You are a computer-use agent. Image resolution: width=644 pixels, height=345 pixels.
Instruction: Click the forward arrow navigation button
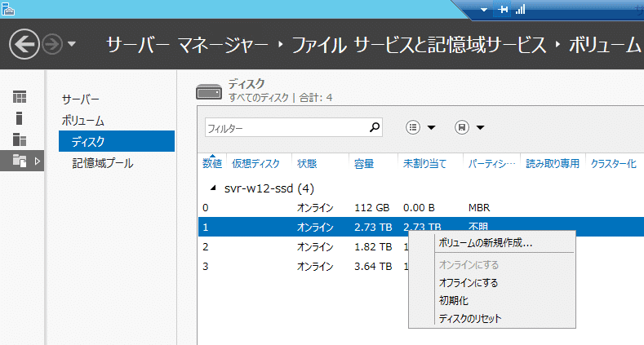[x=52, y=44]
